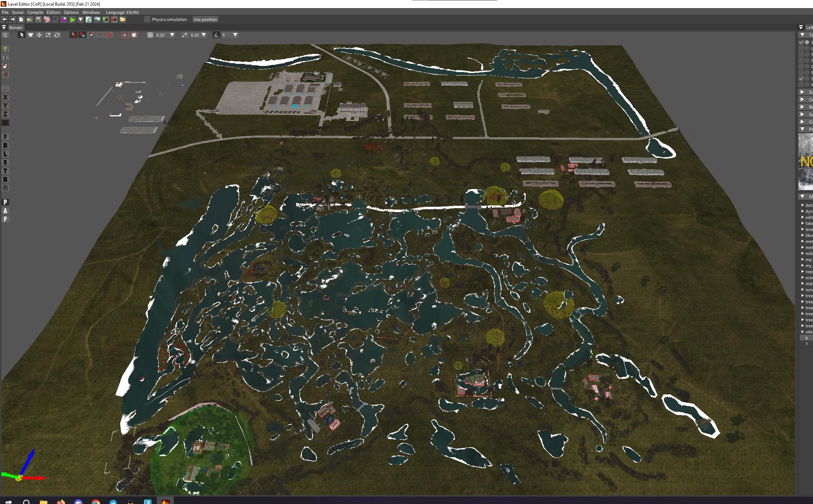
Task: Enable Physics simulation checkbox
Action: click(147, 20)
